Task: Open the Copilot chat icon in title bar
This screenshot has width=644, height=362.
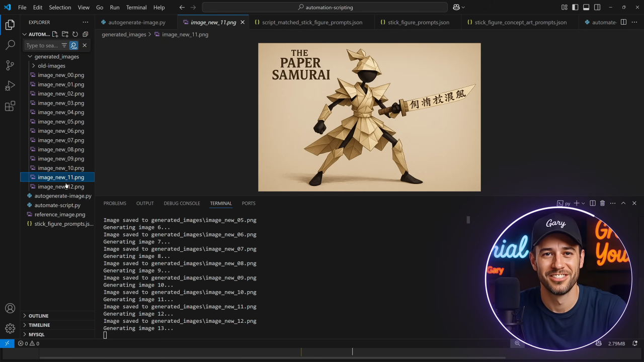Action: (x=456, y=8)
